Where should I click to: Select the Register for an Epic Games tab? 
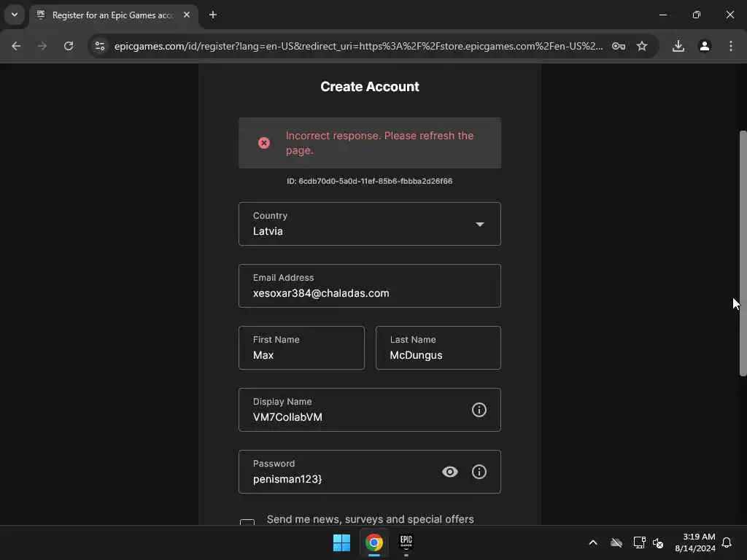[x=113, y=15]
